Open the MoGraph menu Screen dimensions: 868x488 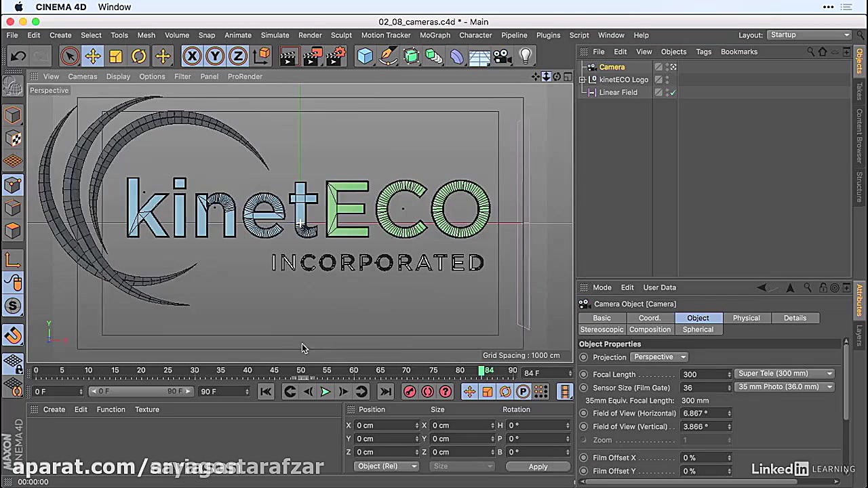435,35
